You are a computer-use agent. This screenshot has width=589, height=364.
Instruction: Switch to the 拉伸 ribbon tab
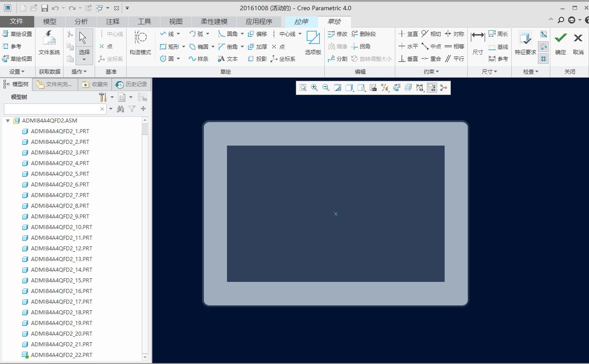coord(301,21)
